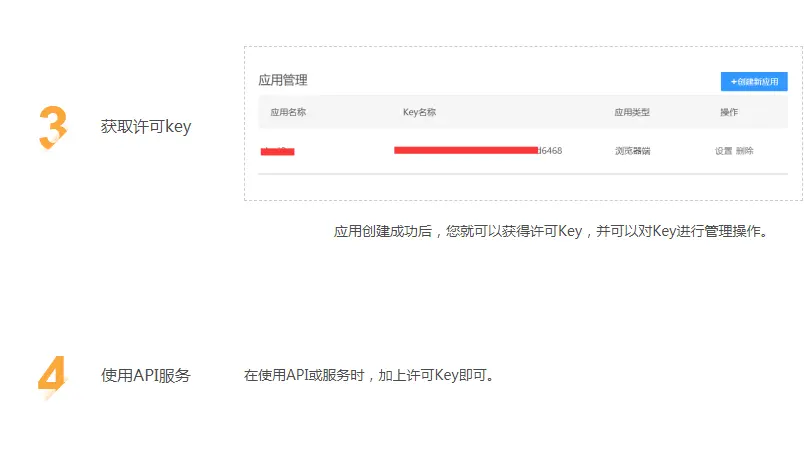This screenshot has width=810, height=450.
Task: Click the 应用类型 column header
Action: click(x=631, y=112)
